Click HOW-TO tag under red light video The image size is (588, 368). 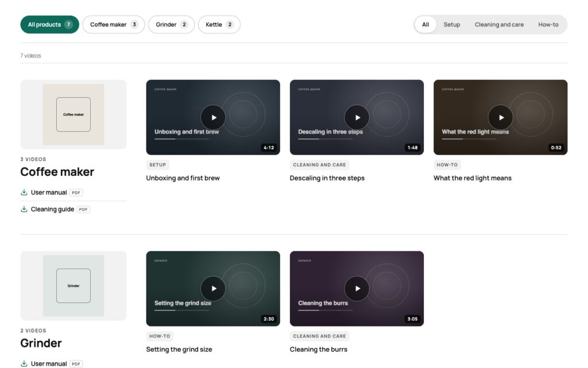coord(447,165)
